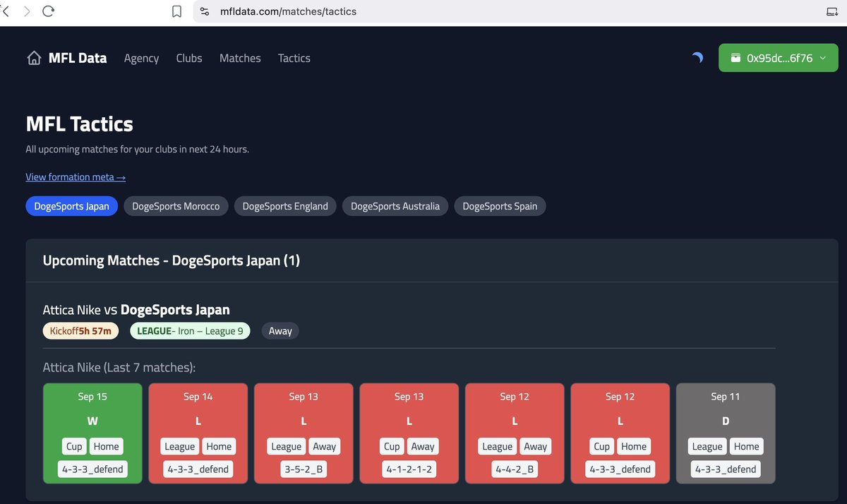Follow the View formation meta link
This screenshot has width=847, height=504.
(76, 177)
